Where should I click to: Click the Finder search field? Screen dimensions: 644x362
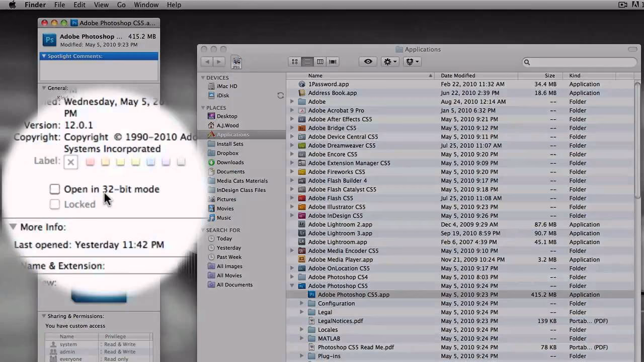tap(580, 62)
